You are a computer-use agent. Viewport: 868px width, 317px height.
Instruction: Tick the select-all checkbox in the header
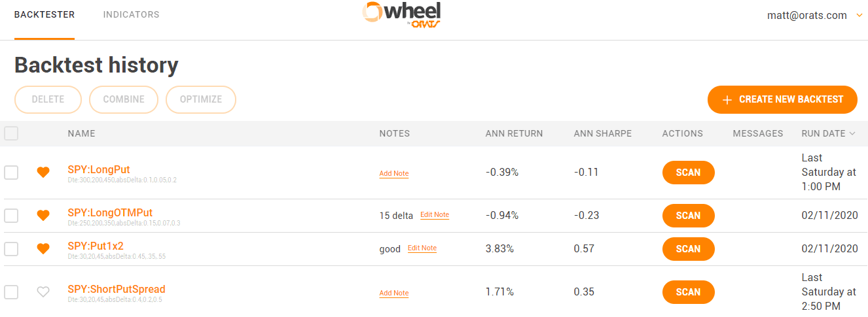(x=11, y=133)
